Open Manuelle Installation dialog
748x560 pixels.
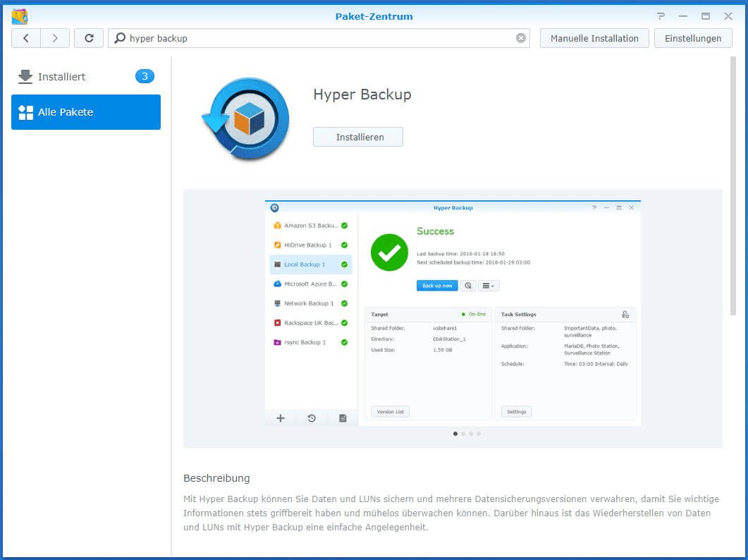pyautogui.click(x=594, y=38)
